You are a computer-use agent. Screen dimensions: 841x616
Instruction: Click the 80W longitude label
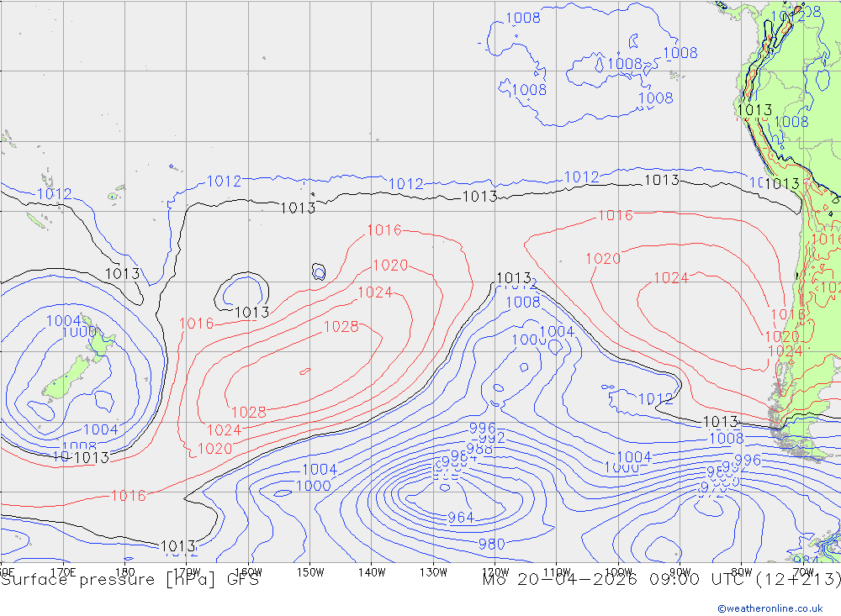(x=742, y=572)
